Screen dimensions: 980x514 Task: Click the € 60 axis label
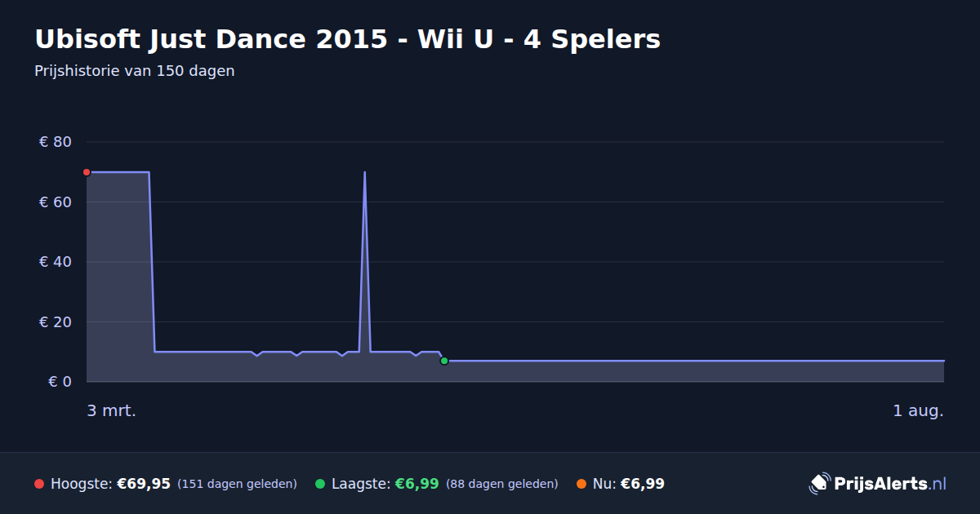coord(56,202)
